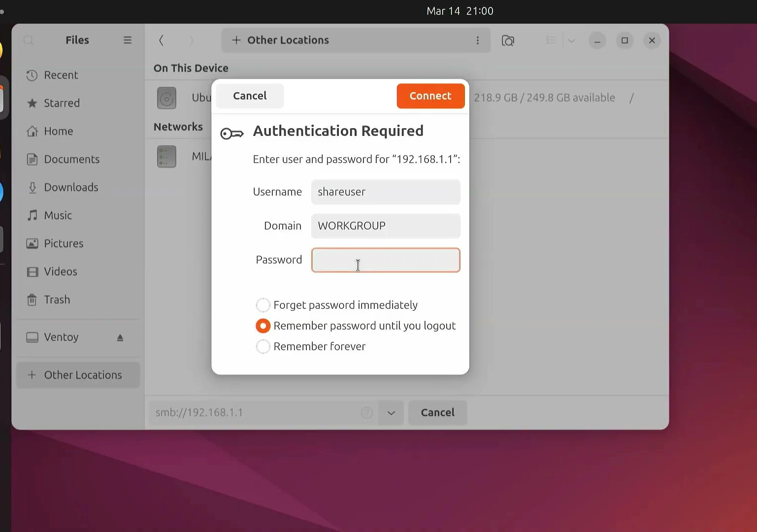Viewport: 757px width, 532px height.
Task: Minimize the Files window
Action: tap(597, 40)
